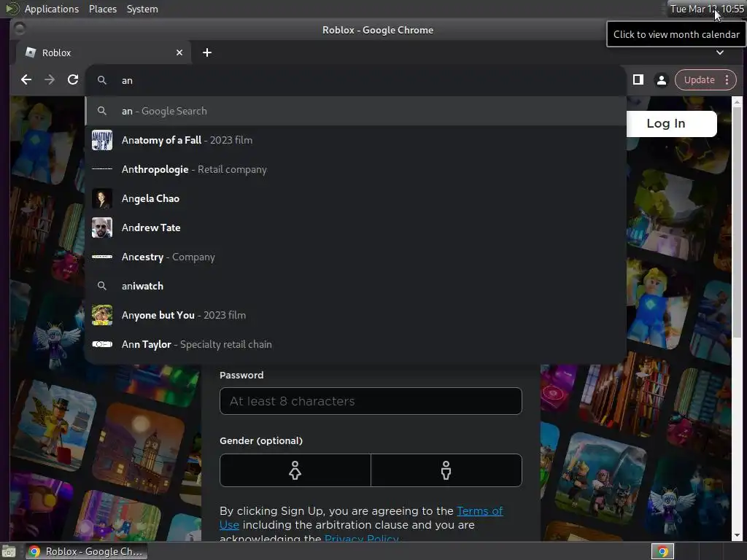Choose the Ann Taylor suggestion
The image size is (747, 560).
[355, 344]
